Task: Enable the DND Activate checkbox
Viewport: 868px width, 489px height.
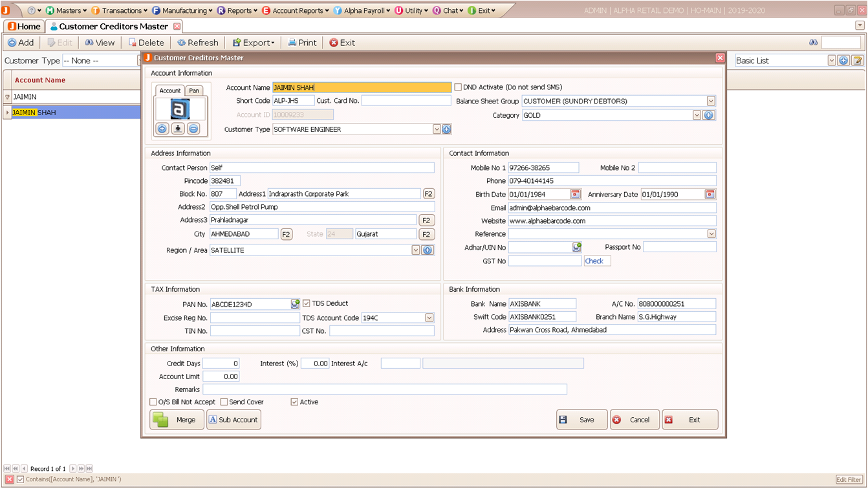Action: pos(458,87)
